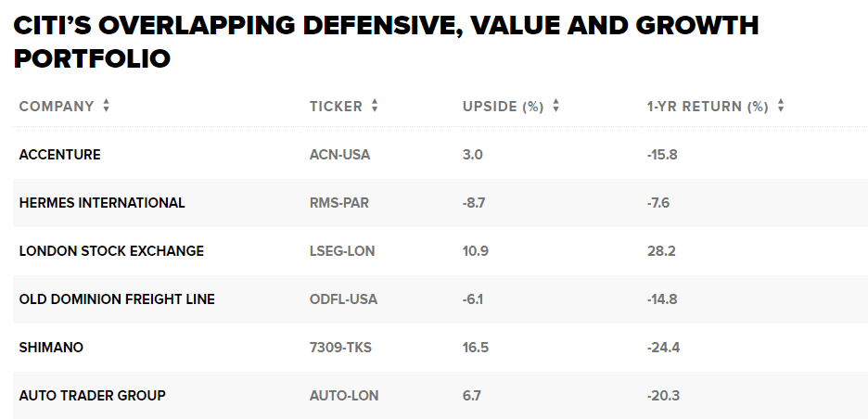This screenshot has width=868, height=419.
Task: Open AUTO TRADER GROUP company entry
Action: coord(92,396)
